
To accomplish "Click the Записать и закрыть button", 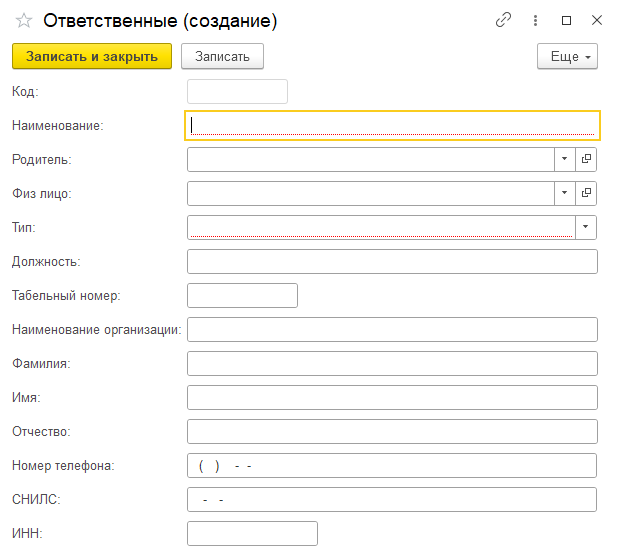I will [x=92, y=56].
